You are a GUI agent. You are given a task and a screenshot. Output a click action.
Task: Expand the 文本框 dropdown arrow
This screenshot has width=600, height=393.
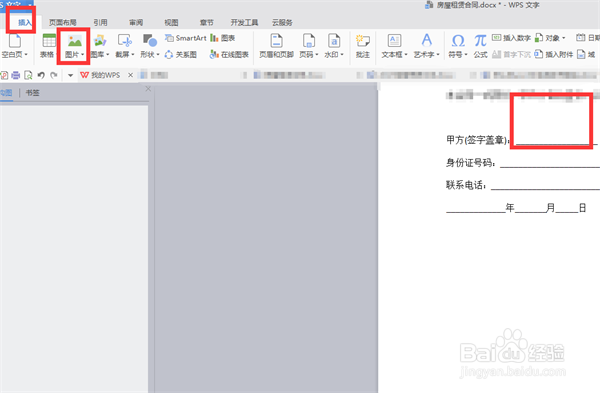pyautogui.click(x=406, y=55)
